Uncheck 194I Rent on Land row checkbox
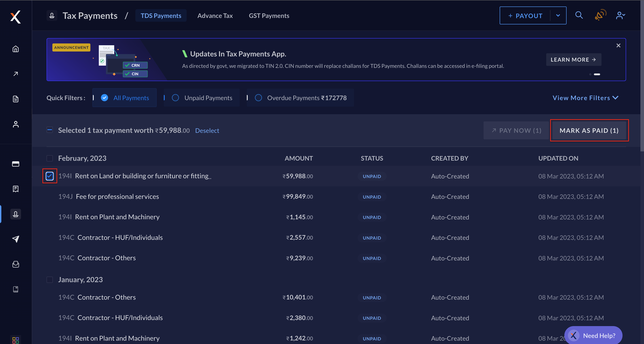 click(x=49, y=176)
